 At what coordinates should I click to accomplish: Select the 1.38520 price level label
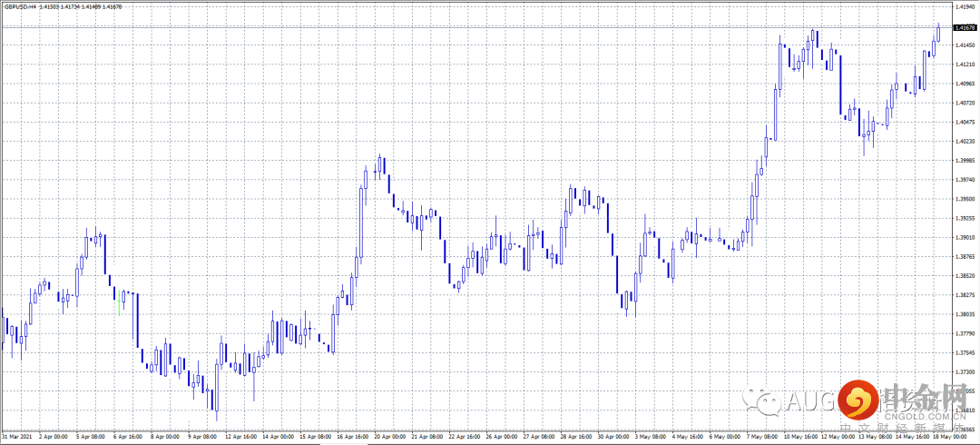[965, 275]
